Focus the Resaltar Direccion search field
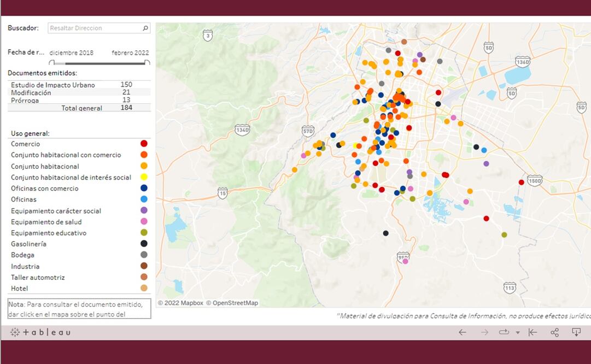Screen dimensions: 591x364 (94, 28)
